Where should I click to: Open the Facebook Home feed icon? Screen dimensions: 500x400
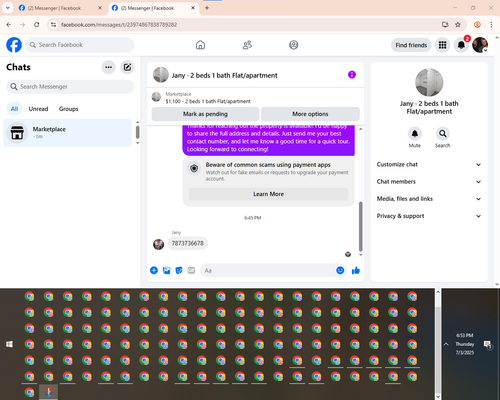[x=200, y=45]
